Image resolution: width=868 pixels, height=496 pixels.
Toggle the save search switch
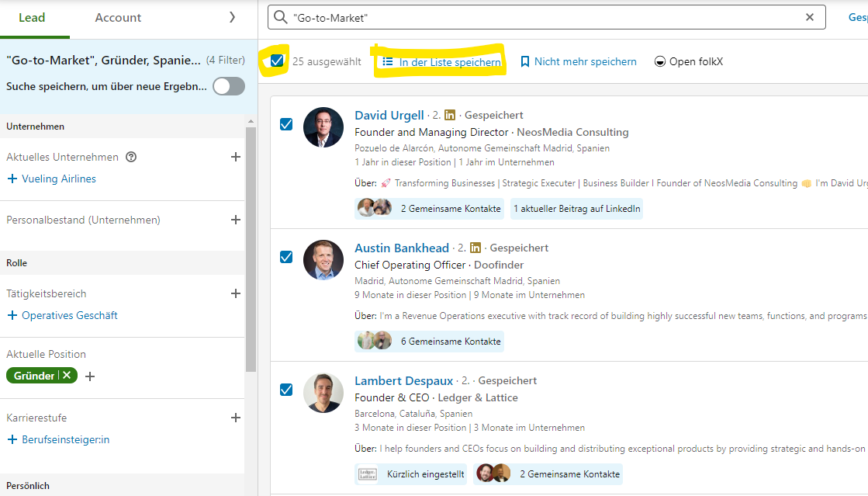(x=229, y=86)
